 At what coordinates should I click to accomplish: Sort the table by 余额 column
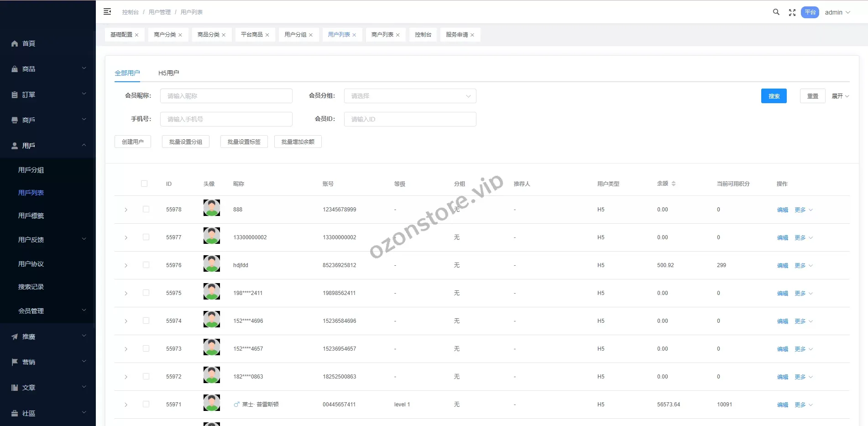point(673,184)
